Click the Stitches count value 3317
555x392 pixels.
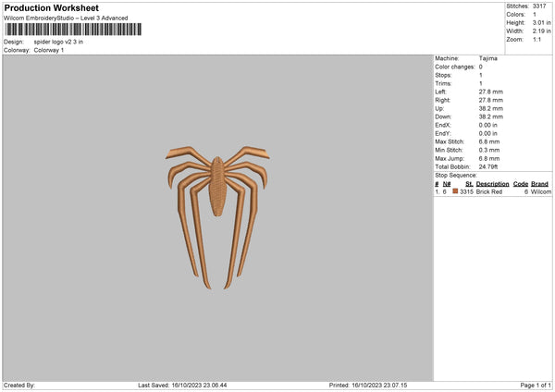point(539,6)
